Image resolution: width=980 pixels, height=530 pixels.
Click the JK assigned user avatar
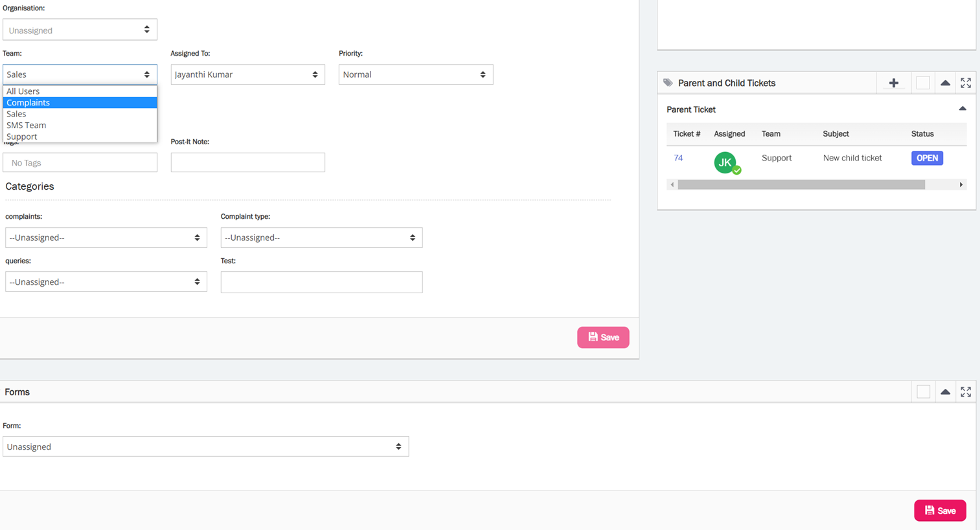725,162
